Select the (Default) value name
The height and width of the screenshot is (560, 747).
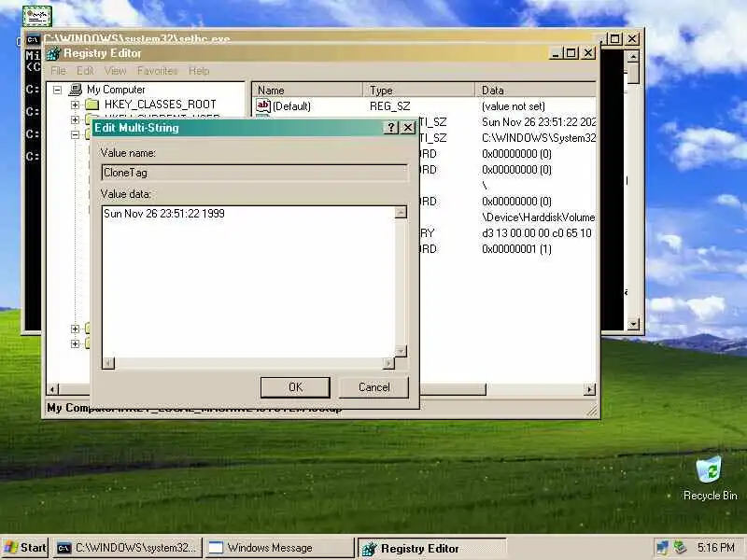(x=291, y=106)
